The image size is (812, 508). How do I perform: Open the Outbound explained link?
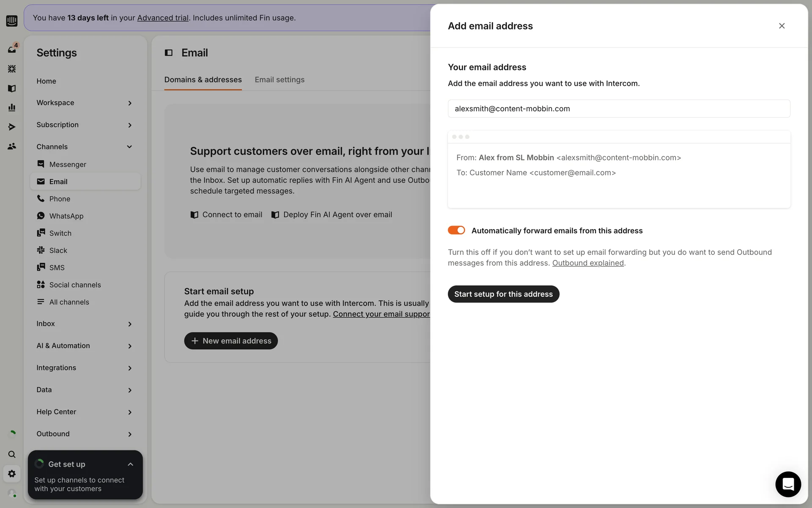coord(588,263)
